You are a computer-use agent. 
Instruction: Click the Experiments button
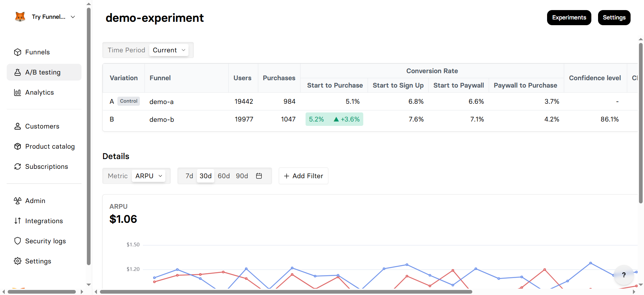tap(569, 17)
